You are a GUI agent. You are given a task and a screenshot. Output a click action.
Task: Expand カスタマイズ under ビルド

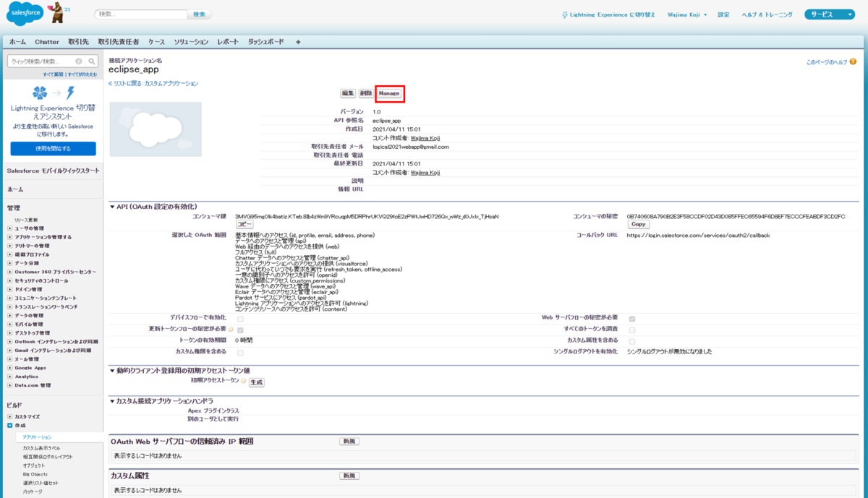click(x=10, y=417)
